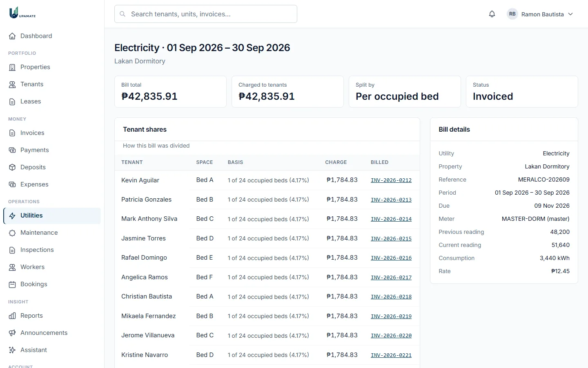Viewport: 588px width, 368px height.
Task: Open the Invoices menu item
Action: 52,133
